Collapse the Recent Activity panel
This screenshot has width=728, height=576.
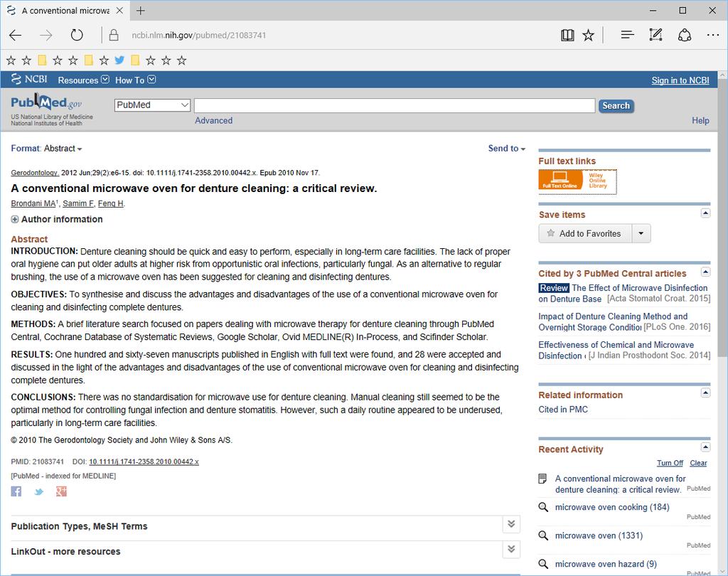coord(705,447)
